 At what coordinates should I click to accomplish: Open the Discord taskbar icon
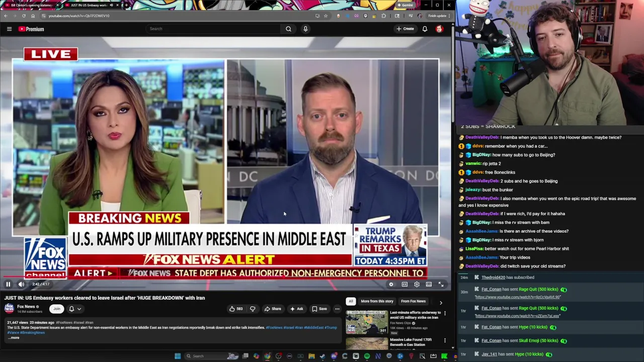click(x=334, y=356)
